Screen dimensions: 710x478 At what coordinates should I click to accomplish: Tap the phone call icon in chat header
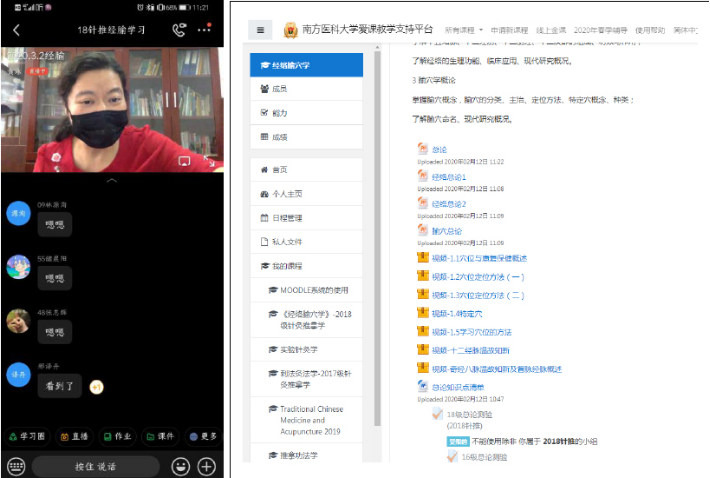click(179, 30)
